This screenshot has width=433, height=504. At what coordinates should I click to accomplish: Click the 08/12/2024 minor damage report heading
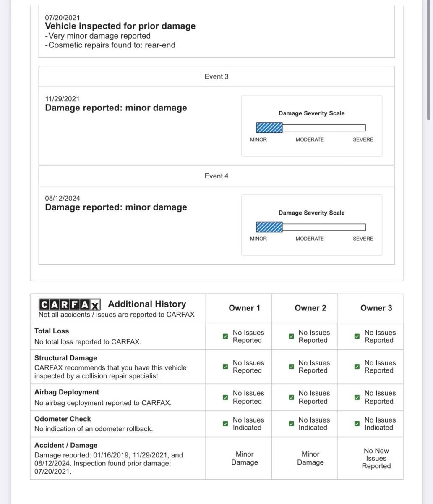pyautogui.click(x=116, y=207)
